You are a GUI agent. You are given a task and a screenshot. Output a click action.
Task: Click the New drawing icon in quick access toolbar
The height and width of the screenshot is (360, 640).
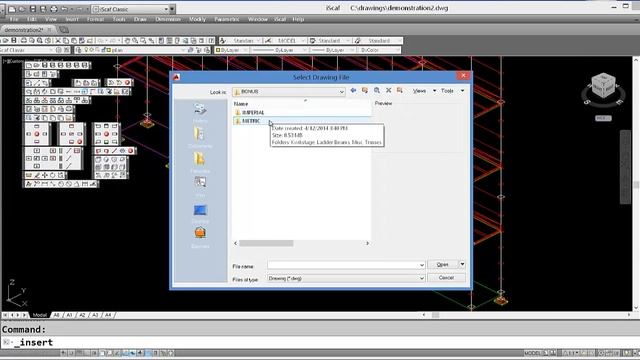click(12, 9)
